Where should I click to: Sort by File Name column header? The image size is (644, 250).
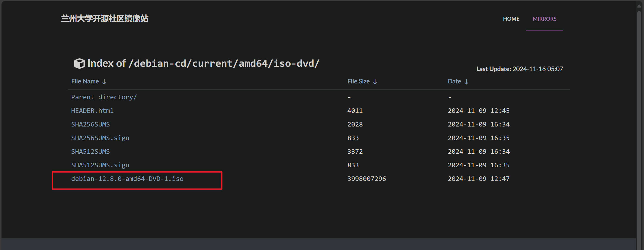tap(89, 81)
